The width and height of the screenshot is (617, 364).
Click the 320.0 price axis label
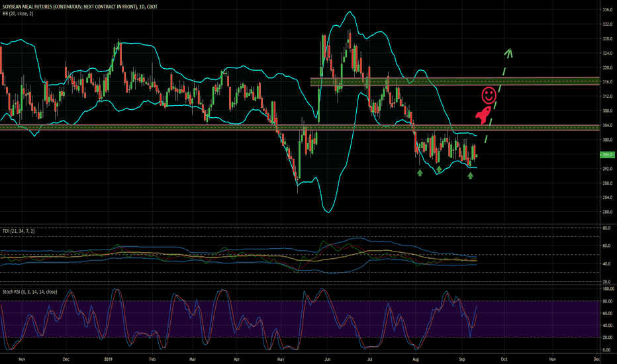point(607,68)
